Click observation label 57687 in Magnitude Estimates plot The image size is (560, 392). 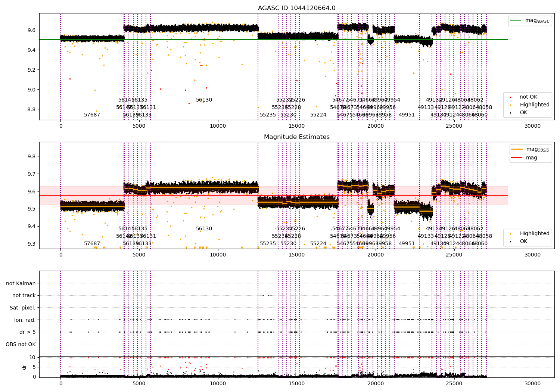pyautogui.click(x=92, y=244)
